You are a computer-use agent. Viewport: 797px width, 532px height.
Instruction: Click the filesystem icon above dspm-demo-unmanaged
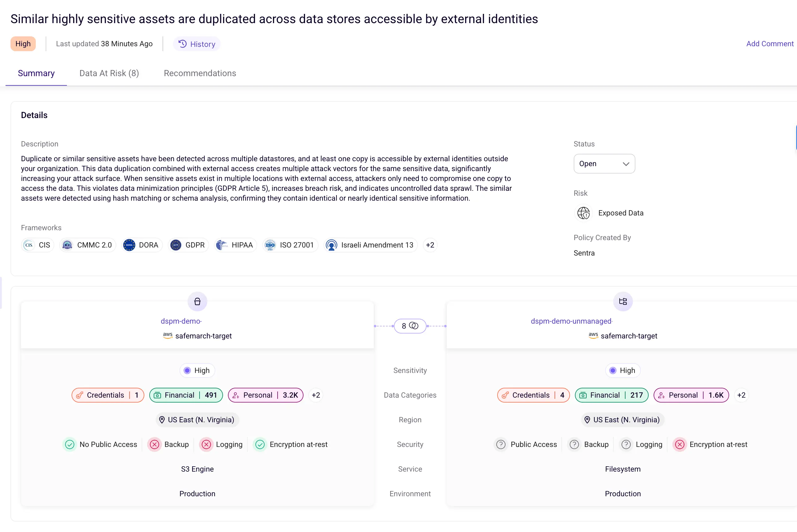(623, 301)
